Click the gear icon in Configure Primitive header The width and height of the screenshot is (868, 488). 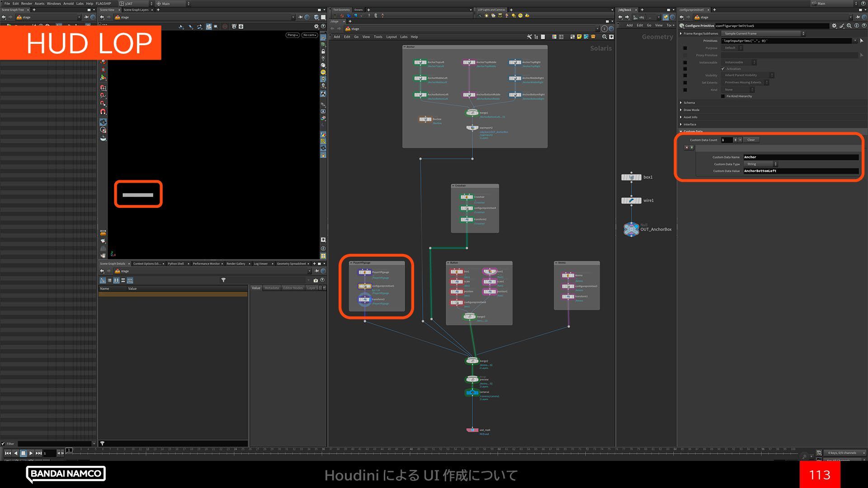pyautogui.click(x=834, y=26)
